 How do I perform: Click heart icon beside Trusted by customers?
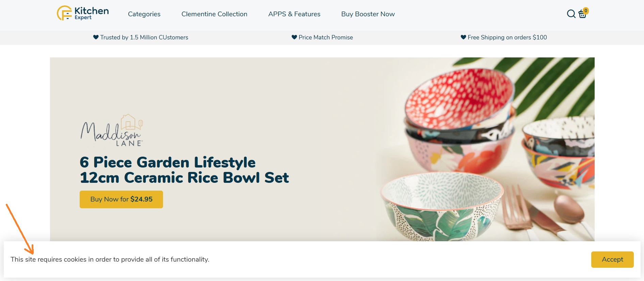pos(96,37)
